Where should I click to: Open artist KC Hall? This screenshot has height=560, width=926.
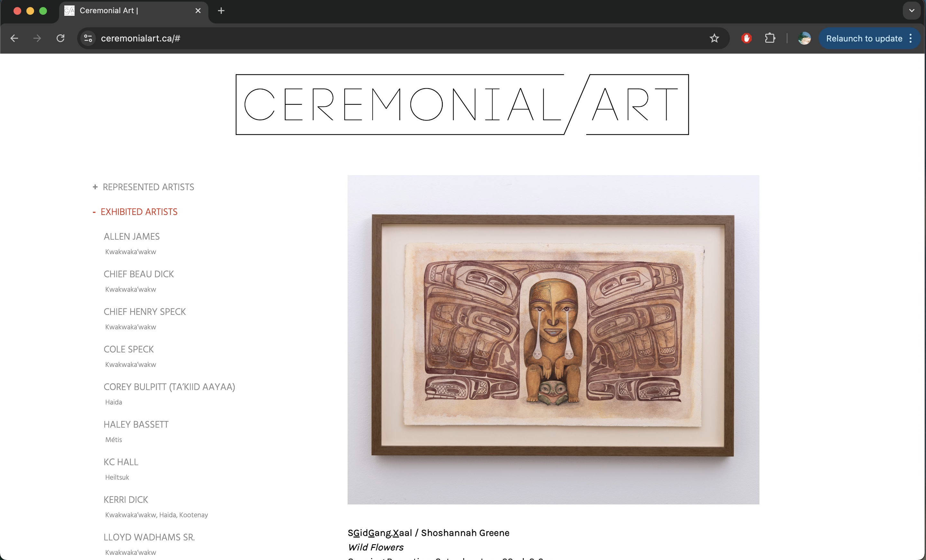click(x=121, y=462)
